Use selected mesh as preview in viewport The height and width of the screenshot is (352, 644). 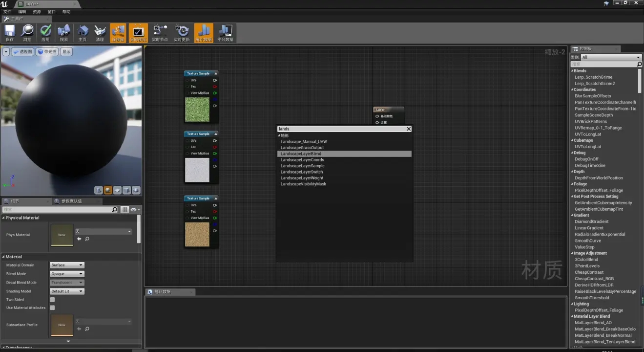[136, 190]
